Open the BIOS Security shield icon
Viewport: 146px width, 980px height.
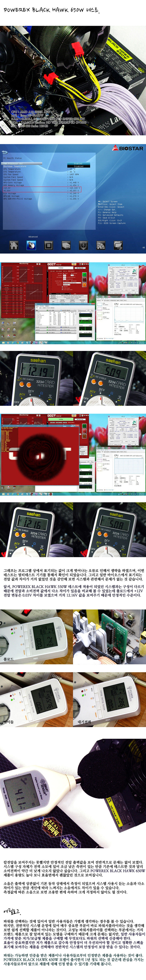pyautogui.click(x=83, y=245)
